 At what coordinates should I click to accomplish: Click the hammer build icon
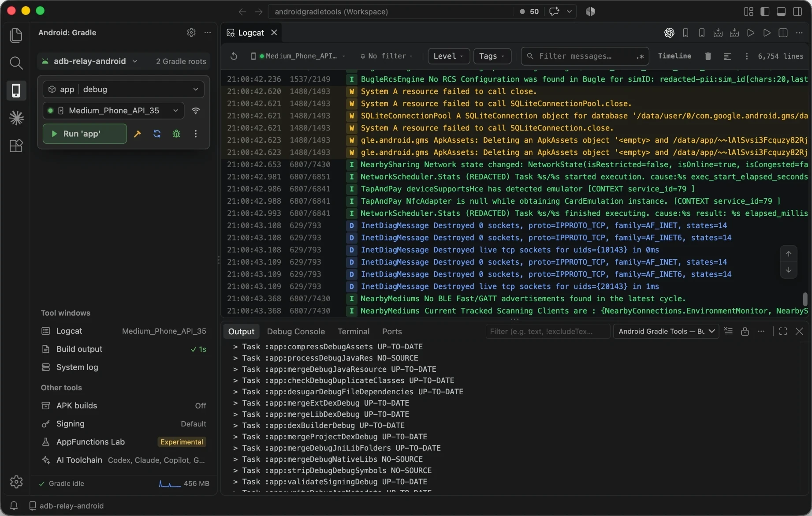138,134
